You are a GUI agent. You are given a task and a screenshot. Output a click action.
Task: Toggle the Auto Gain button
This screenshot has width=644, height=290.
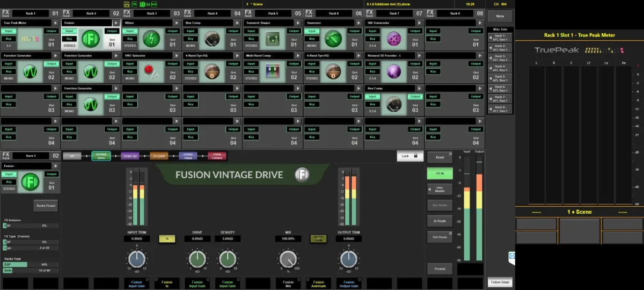318,238
